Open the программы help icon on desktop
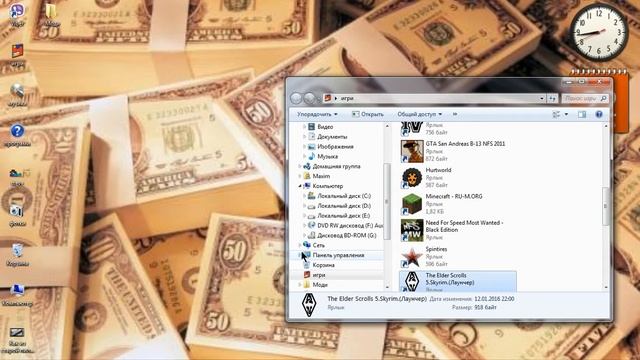 pos(17,136)
